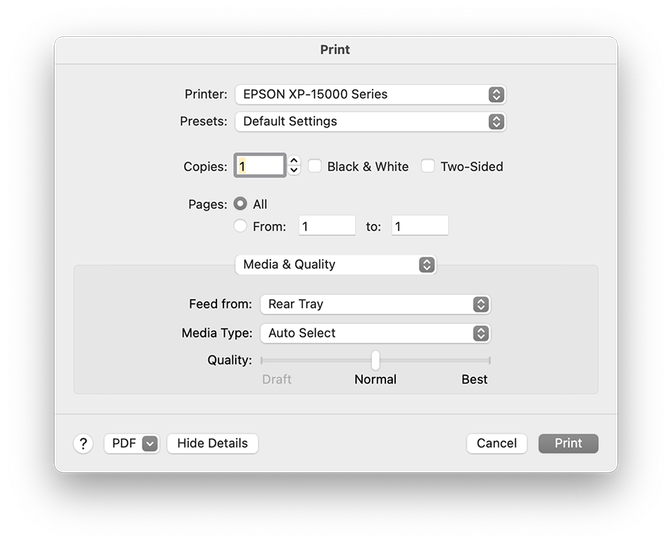Choose the From page range radio button
This screenshot has height=544, width=672.
coord(240,226)
